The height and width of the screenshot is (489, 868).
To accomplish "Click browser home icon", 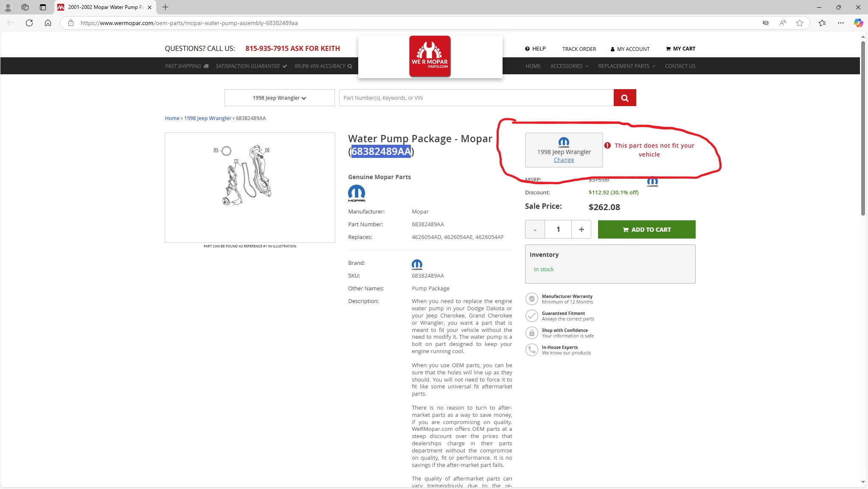I will (x=48, y=23).
